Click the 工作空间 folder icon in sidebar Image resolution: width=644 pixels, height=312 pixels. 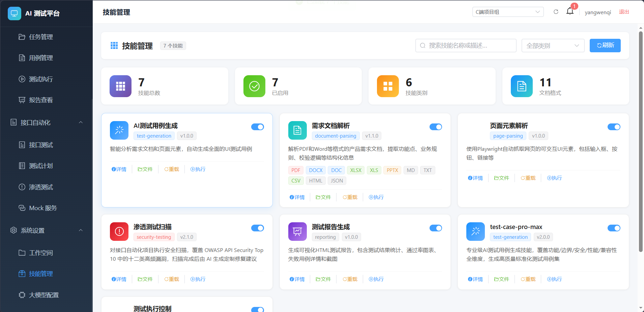tap(22, 253)
